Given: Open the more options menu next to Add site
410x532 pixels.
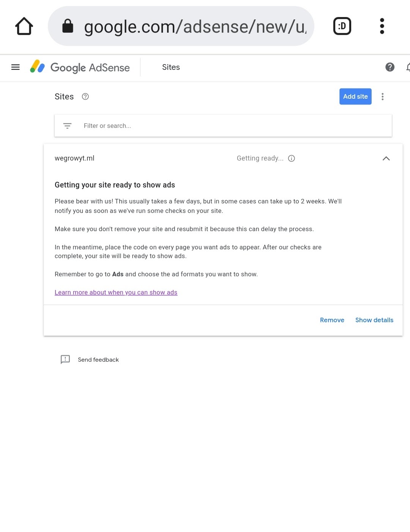Looking at the screenshot, I should point(383,97).
